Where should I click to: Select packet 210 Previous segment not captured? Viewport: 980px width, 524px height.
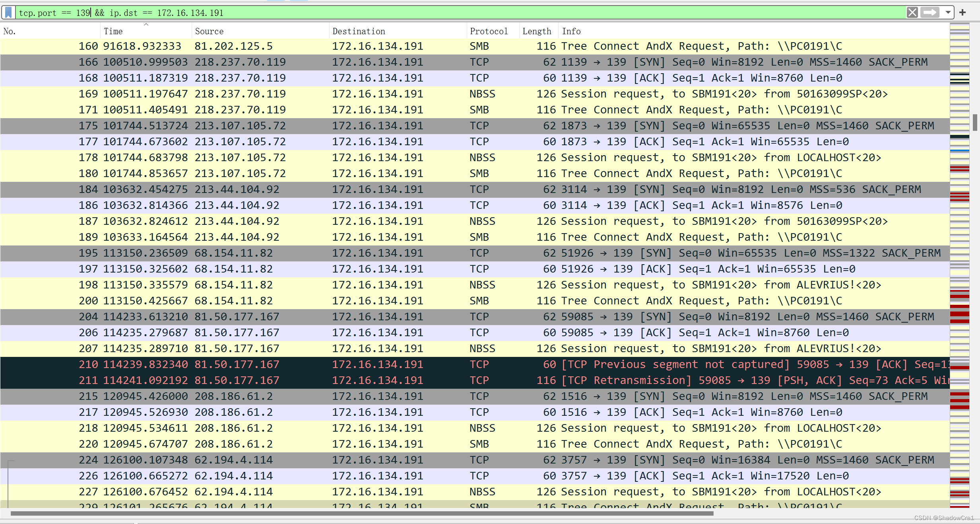pos(475,364)
